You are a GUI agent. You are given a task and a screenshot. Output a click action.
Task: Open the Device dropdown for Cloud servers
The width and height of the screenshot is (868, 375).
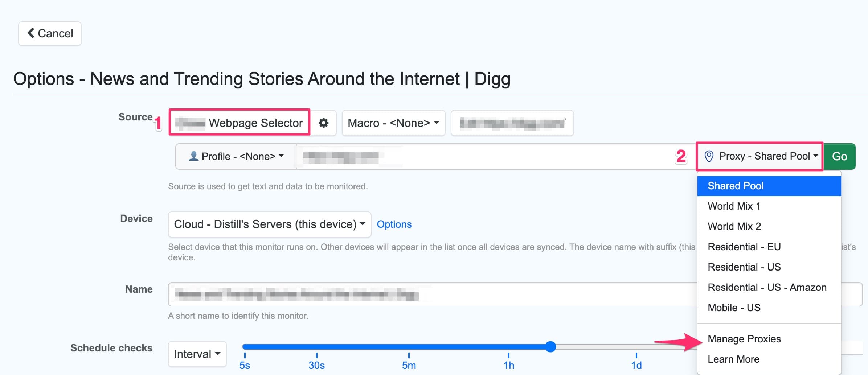(269, 224)
